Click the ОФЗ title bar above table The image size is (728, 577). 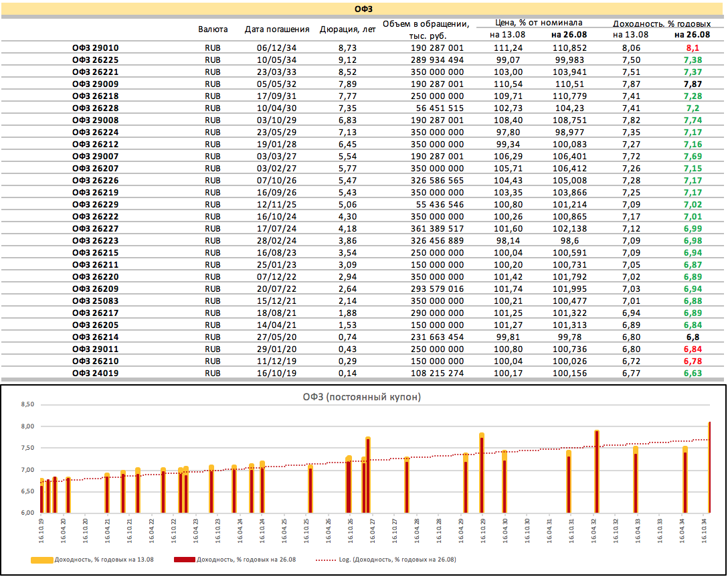(364, 9)
